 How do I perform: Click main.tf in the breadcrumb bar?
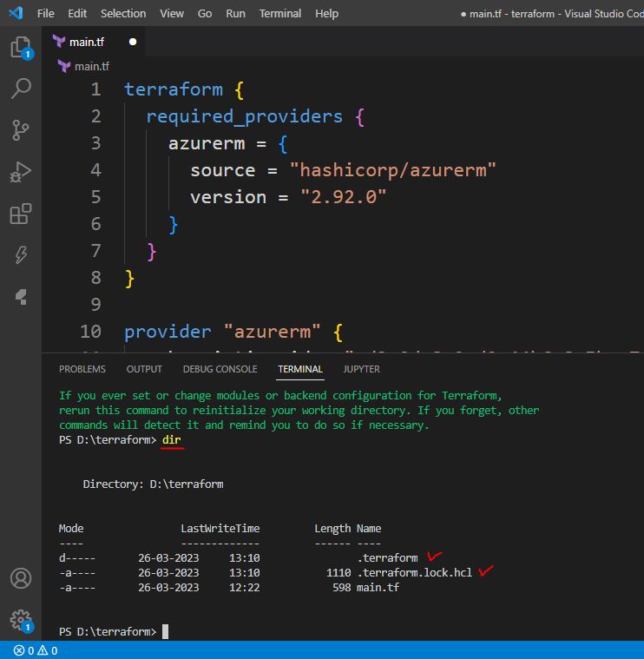click(90, 66)
